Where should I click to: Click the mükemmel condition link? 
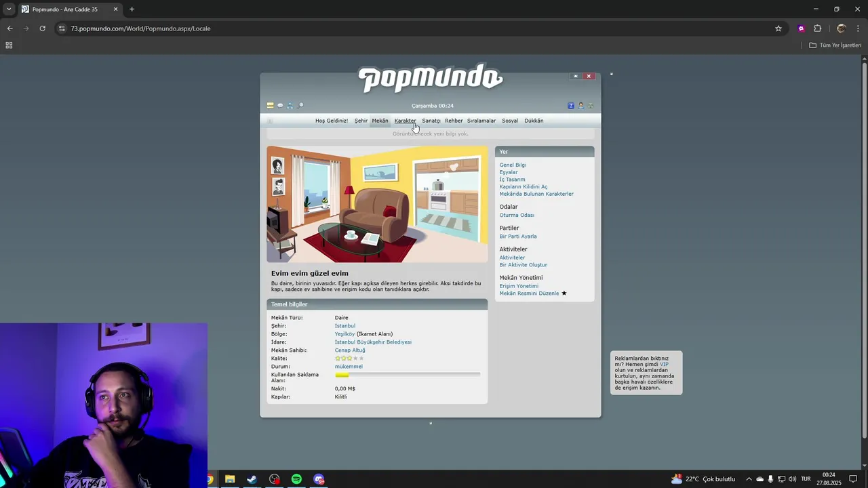[349, 367]
